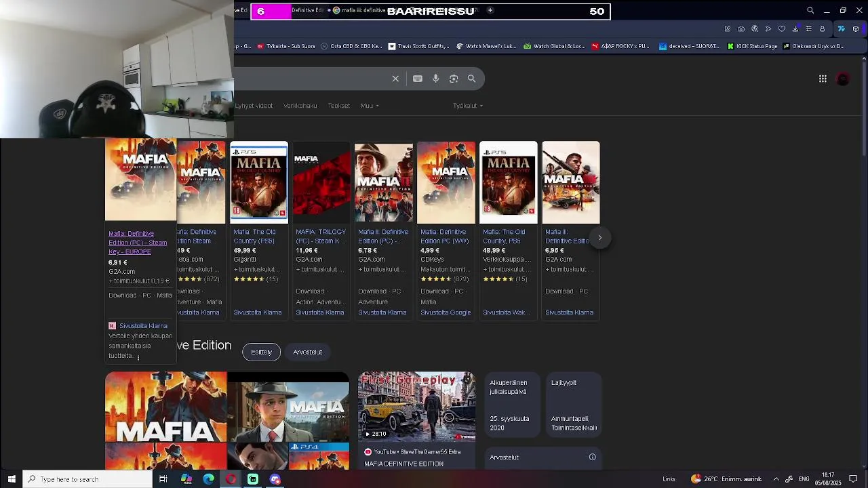
Task: Switch to Lyhyet videot search tab
Action: click(254, 106)
